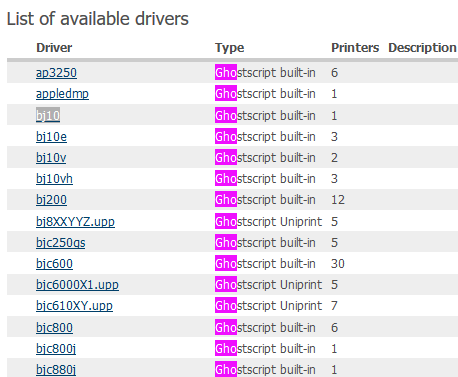Image resolution: width=458 pixels, height=377 pixels.
Task: Click Ghostscript Uniprint type in bj8XXYYZ.upp row
Action: [268, 222]
